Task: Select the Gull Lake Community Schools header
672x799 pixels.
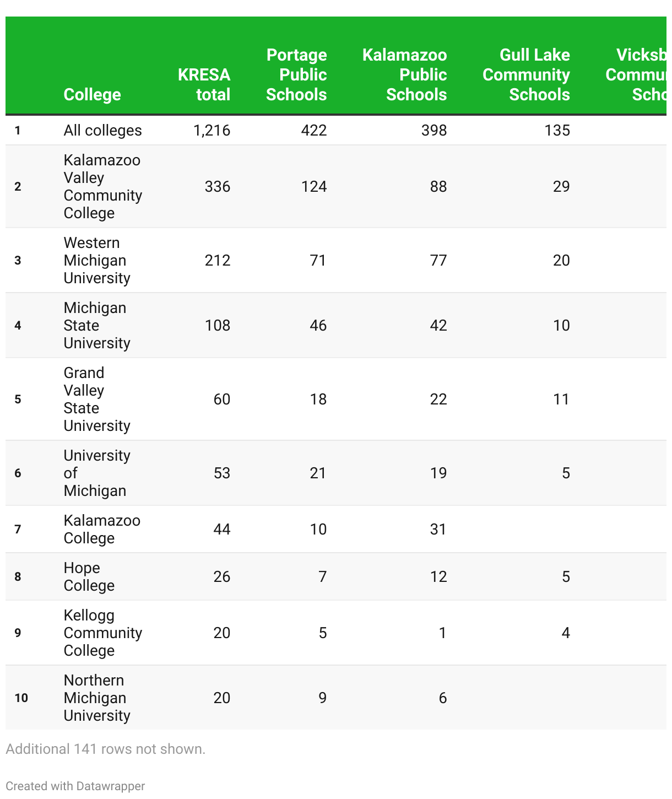Action: tap(526, 75)
